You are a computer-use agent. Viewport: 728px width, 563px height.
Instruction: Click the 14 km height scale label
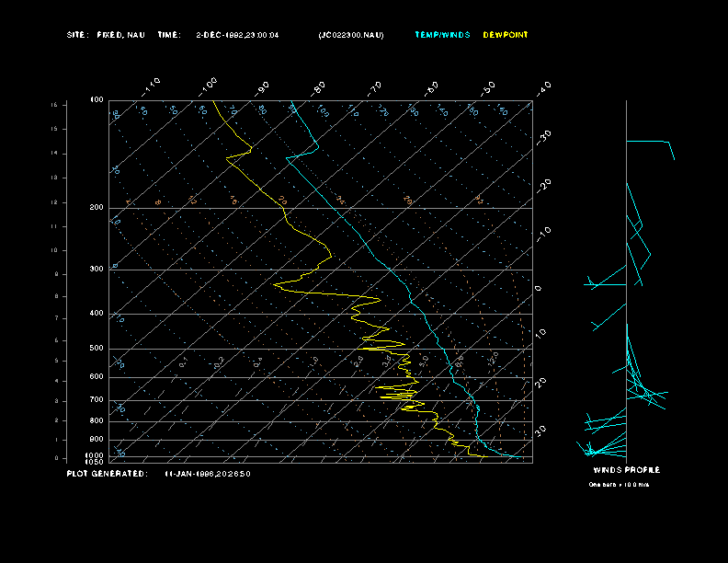click(54, 153)
